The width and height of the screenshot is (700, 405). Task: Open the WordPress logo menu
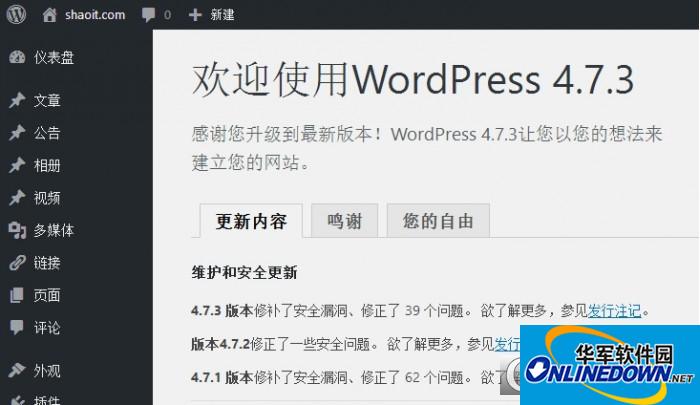16,14
